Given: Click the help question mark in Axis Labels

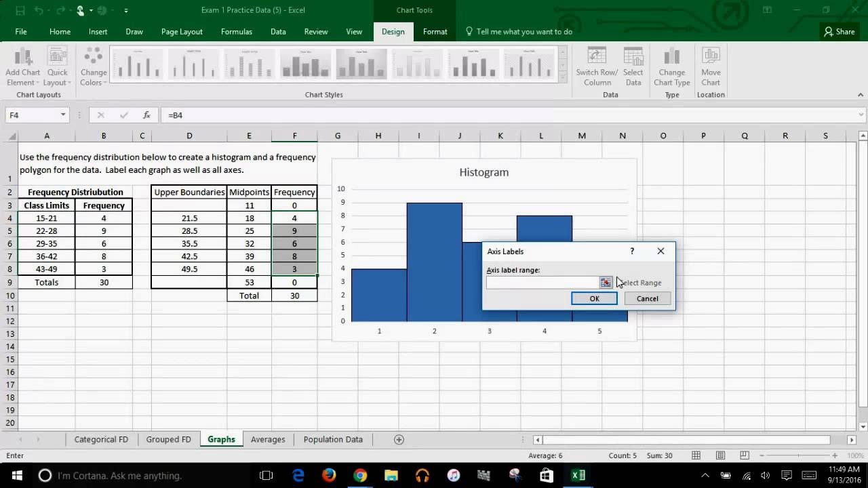Looking at the screenshot, I should coord(632,251).
